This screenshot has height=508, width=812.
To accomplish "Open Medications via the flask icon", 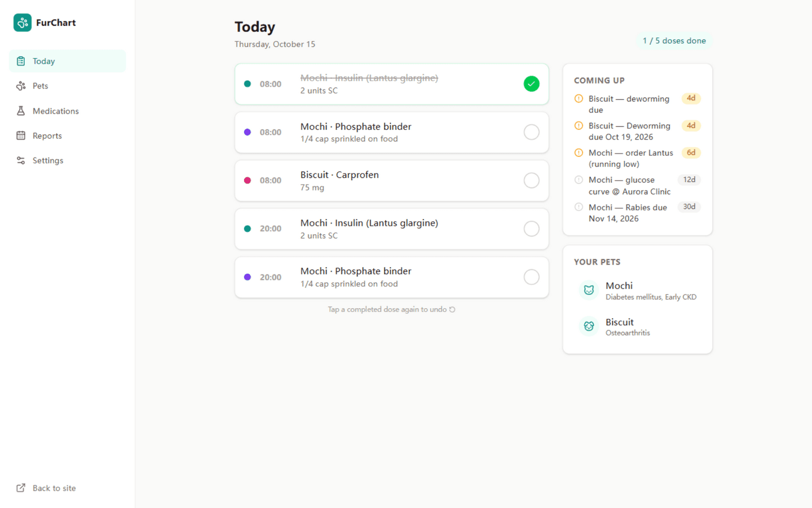I will (x=21, y=111).
